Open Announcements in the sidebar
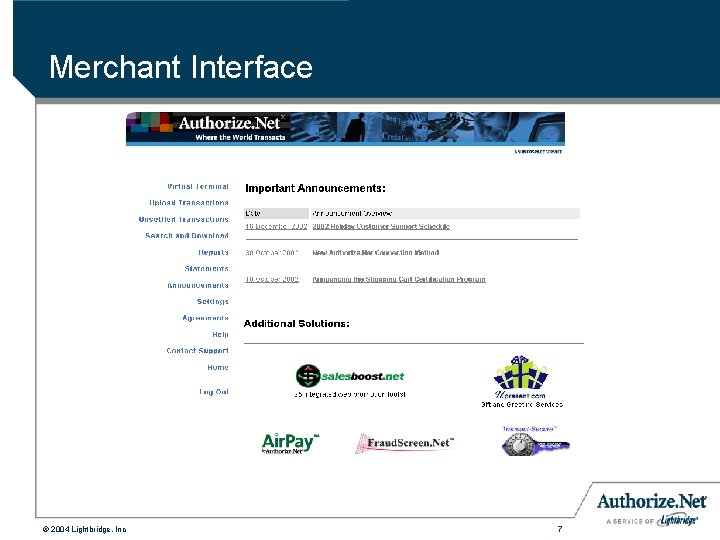Image resolution: width=720 pixels, height=540 pixels. tap(198, 285)
